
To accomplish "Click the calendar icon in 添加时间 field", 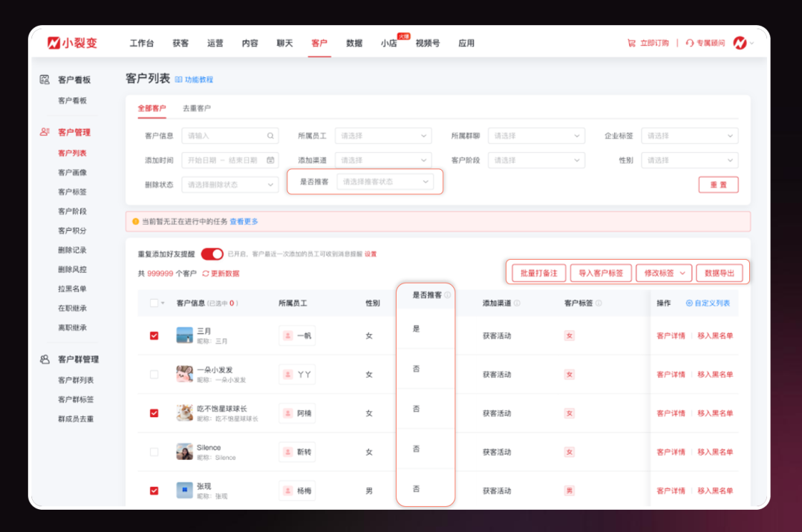I will click(x=270, y=160).
